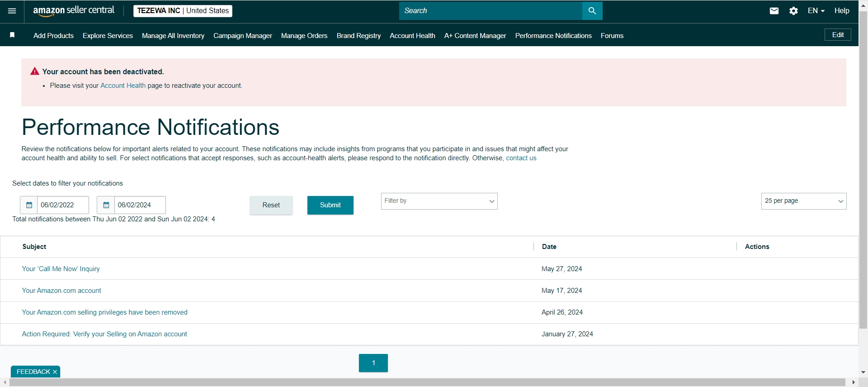Open the start date calendar icon
The width and height of the screenshot is (868, 387).
pos(29,205)
